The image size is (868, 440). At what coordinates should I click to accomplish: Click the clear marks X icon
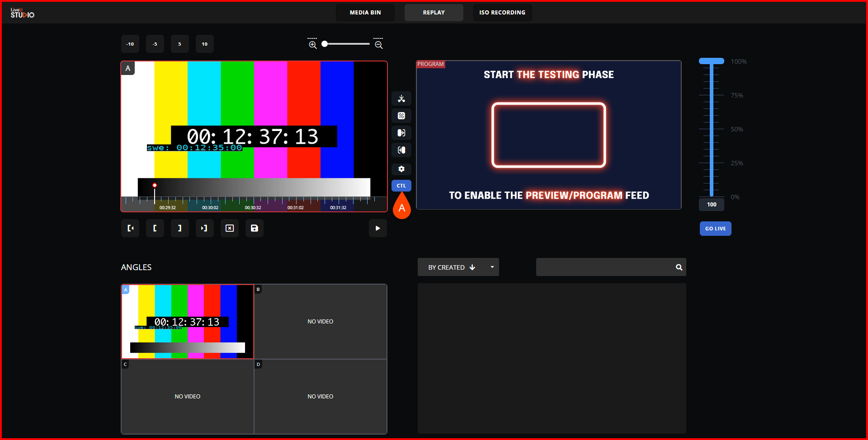pyautogui.click(x=230, y=228)
